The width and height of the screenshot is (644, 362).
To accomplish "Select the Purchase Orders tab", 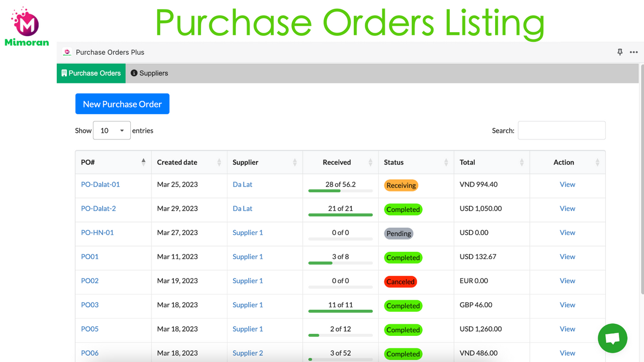I will pos(91,73).
